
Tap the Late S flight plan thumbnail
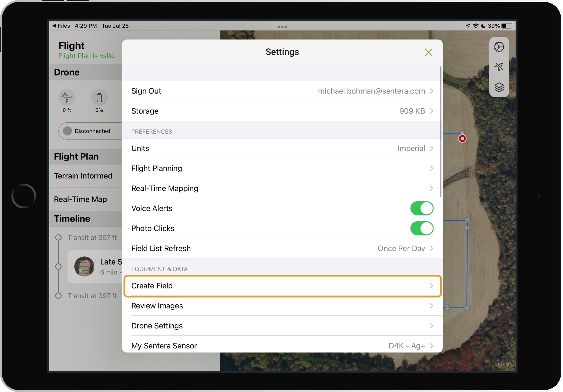84,266
